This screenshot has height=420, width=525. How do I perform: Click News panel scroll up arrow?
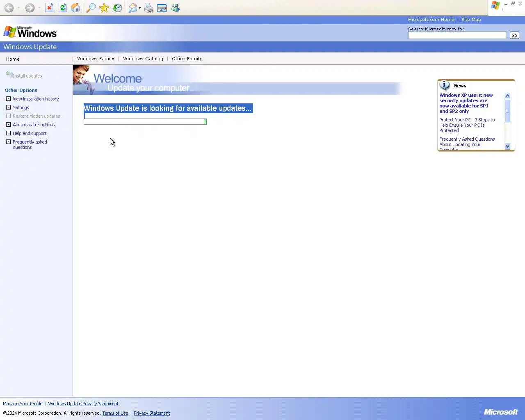click(x=507, y=96)
